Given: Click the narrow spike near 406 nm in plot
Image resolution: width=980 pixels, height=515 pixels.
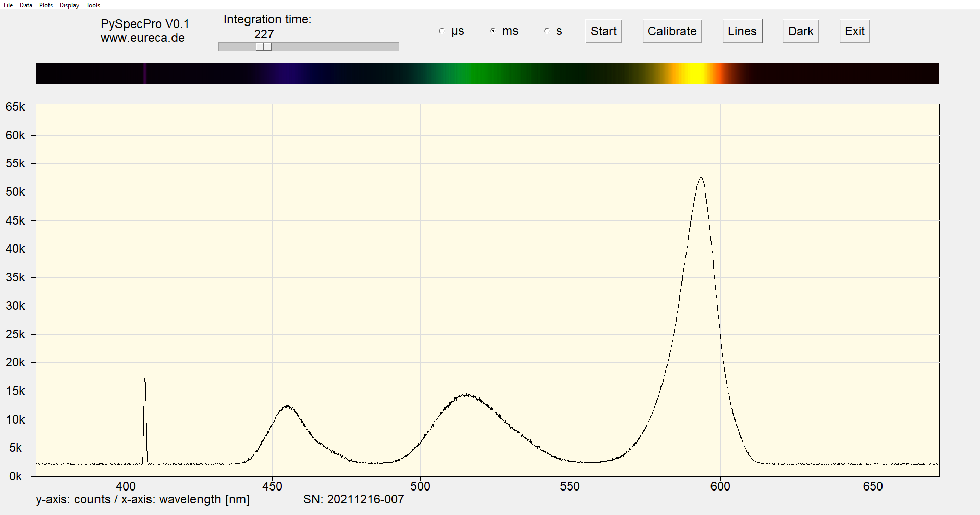Looking at the screenshot, I should 145,379.
